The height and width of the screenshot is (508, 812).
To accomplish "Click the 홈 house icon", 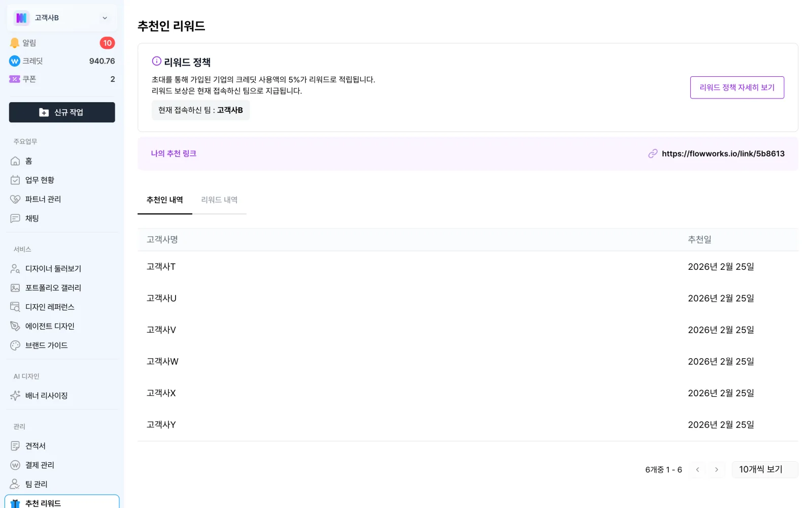I will (x=15, y=161).
